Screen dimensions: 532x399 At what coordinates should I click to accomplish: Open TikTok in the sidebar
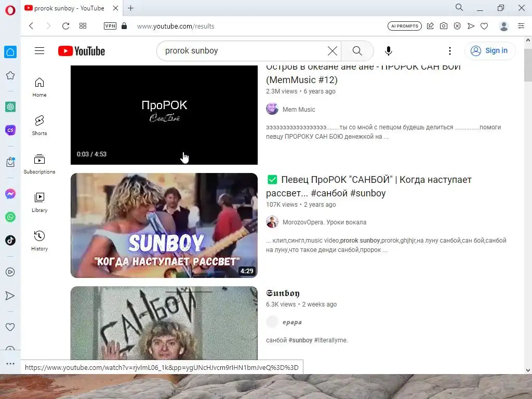click(x=10, y=240)
